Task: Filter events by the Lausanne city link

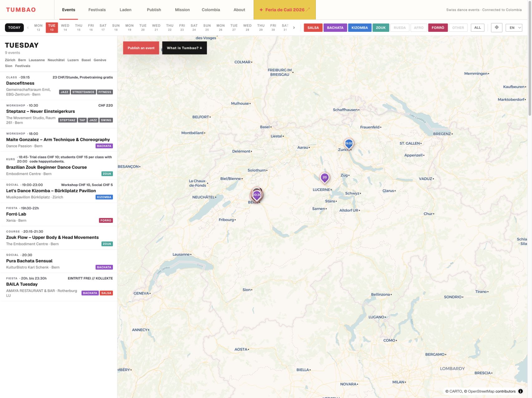Action: coord(37,60)
